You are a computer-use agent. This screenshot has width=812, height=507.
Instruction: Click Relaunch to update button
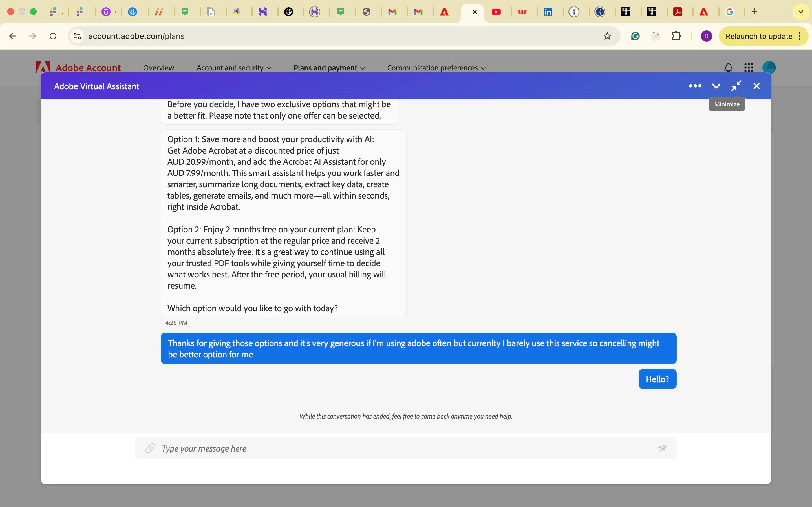(x=759, y=36)
